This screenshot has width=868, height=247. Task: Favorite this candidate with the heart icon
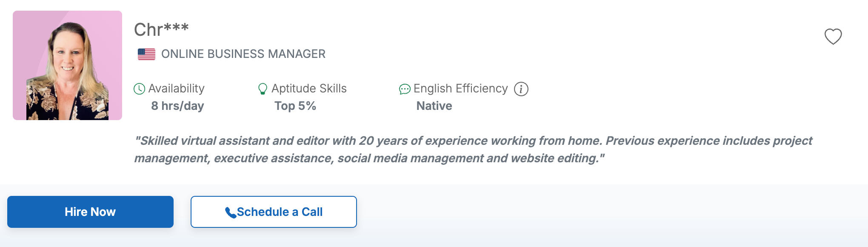(x=833, y=37)
